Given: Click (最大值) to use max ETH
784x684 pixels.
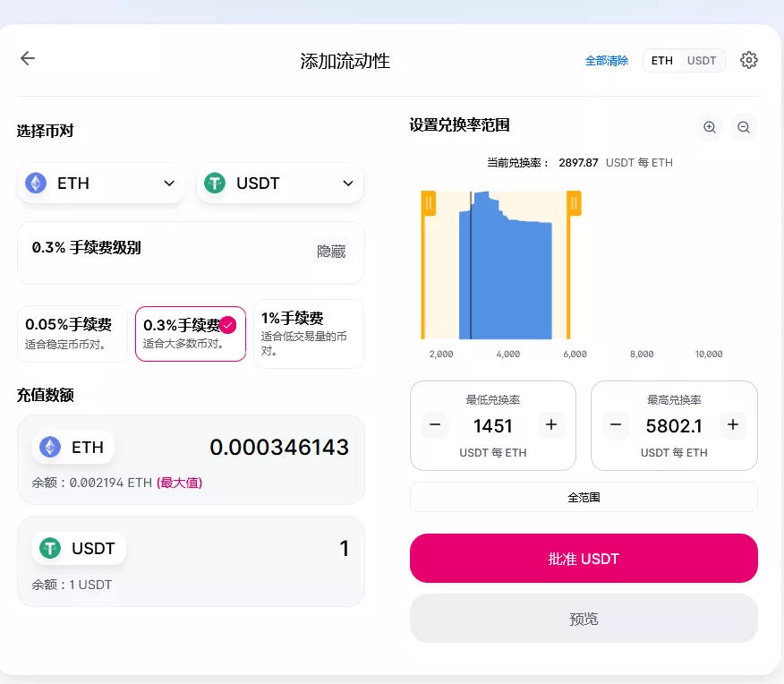Looking at the screenshot, I should (180, 483).
